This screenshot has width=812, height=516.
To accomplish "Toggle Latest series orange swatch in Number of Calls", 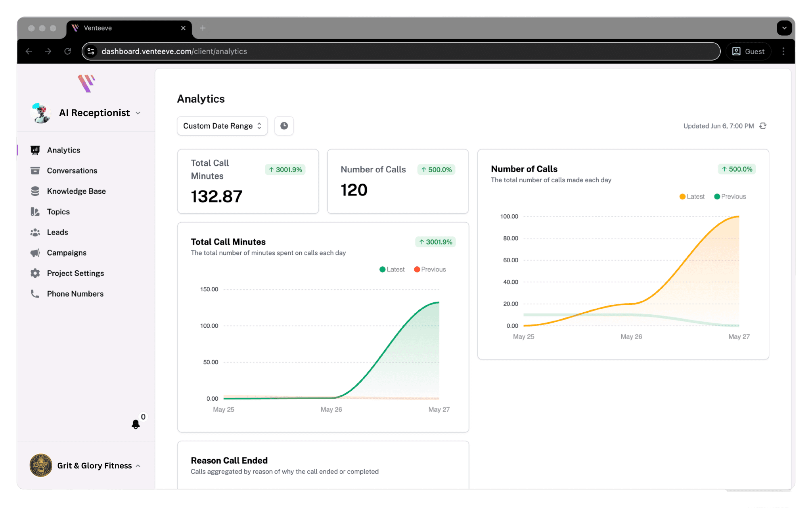I will tap(682, 197).
